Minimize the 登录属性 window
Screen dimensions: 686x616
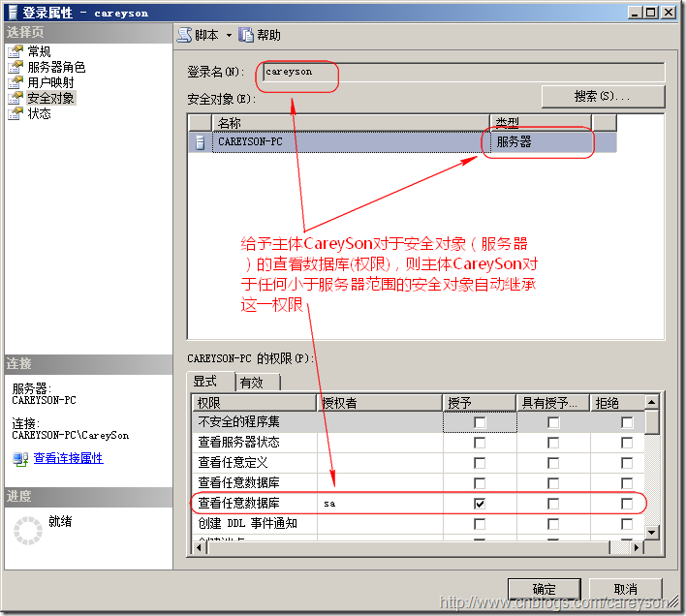tap(635, 13)
